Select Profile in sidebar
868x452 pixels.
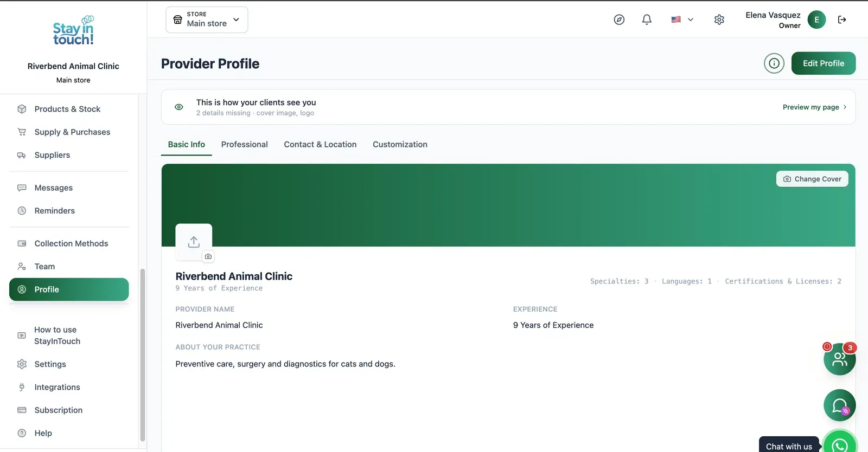(69, 289)
